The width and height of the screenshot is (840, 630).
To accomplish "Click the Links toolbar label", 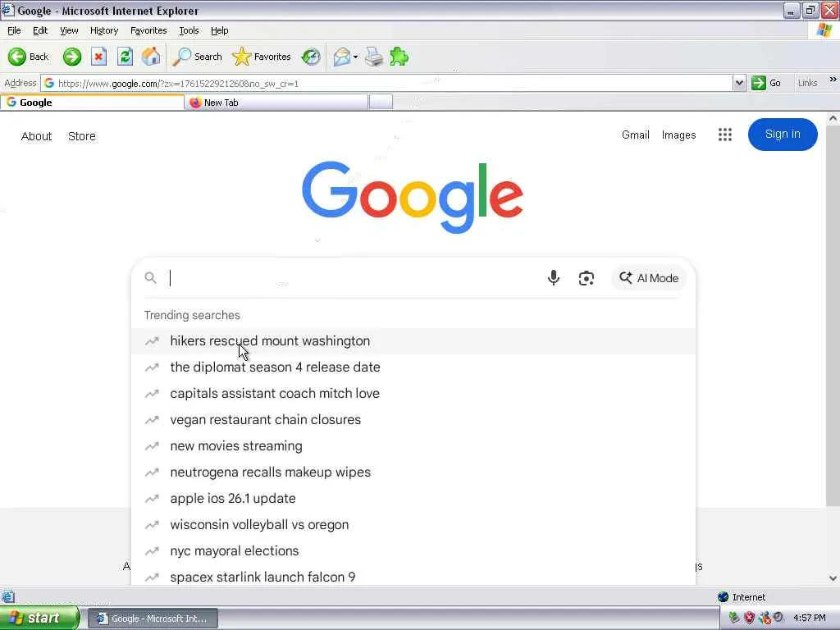I will point(807,83).
